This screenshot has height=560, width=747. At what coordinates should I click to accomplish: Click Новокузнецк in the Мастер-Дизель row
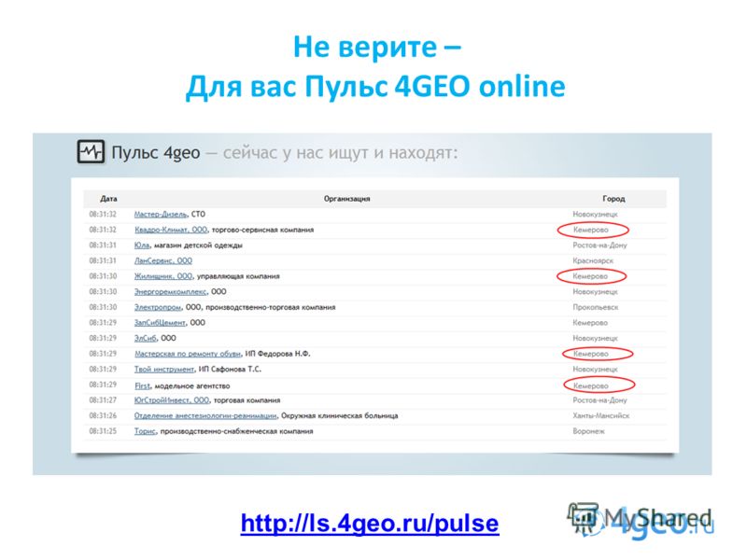(595, 215)
